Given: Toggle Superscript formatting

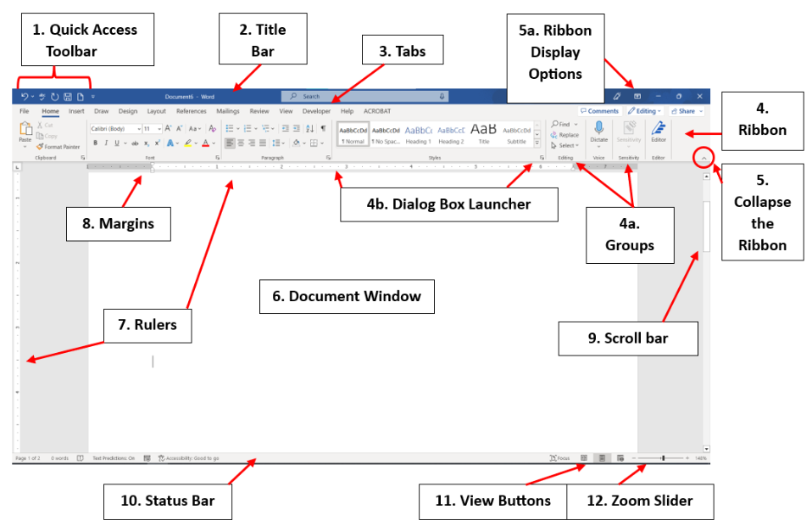Looking at the screenshot, I should (157, 143).
